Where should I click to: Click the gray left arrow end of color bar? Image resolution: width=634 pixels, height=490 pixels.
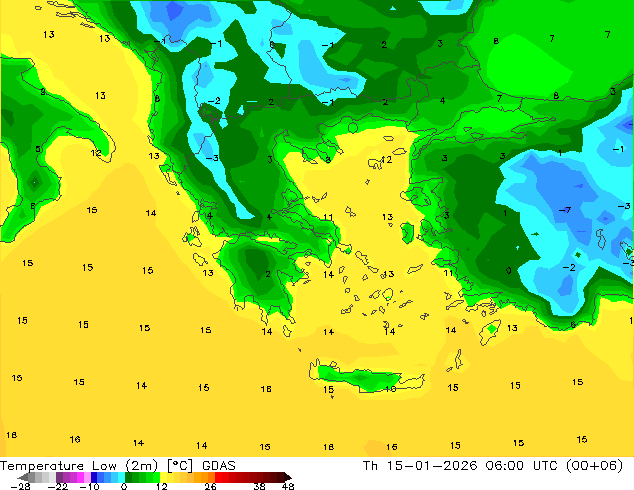pyautogui.click(x=22, y=477)
